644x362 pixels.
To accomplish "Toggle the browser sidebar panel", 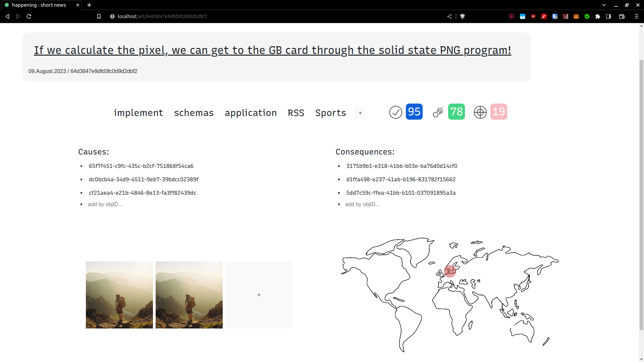I will tap(608, 16).
